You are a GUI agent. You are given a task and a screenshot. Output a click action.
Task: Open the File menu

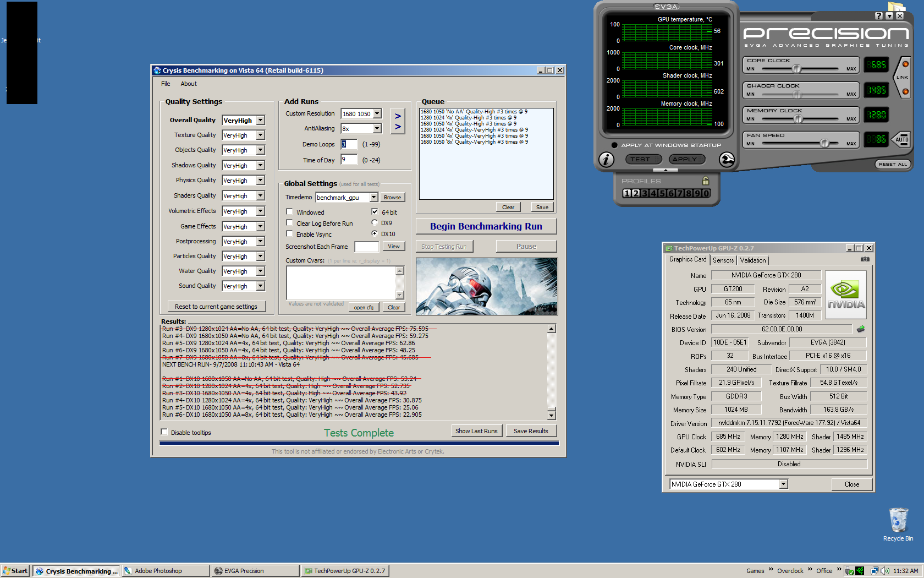pyautogui.click(x=166, y=84)
